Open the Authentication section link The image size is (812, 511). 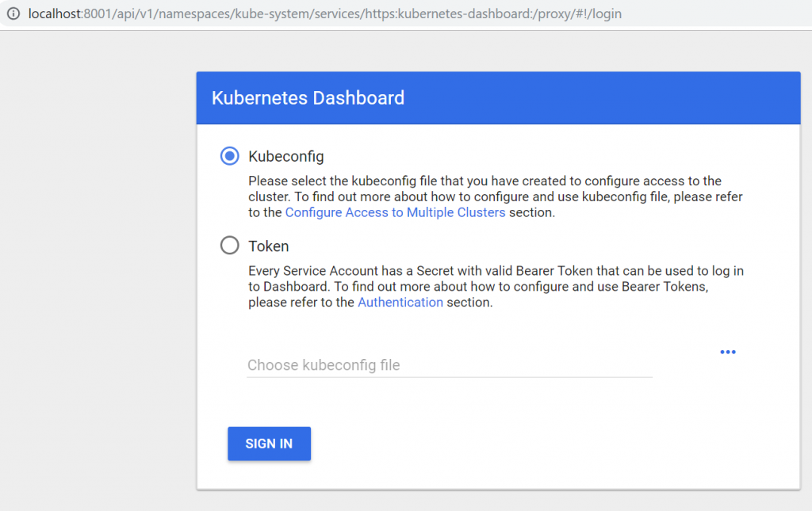400,302
